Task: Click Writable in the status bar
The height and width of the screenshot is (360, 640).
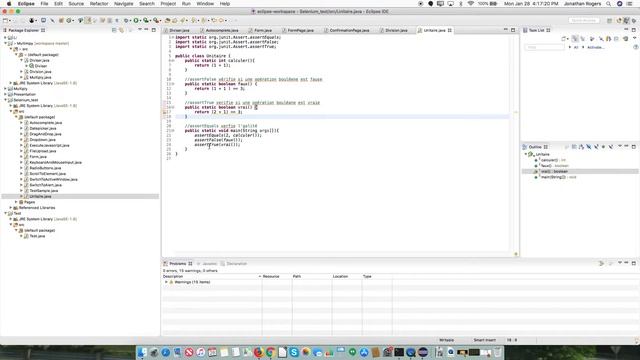Action: pyautogui.click(x=446, y=340)
